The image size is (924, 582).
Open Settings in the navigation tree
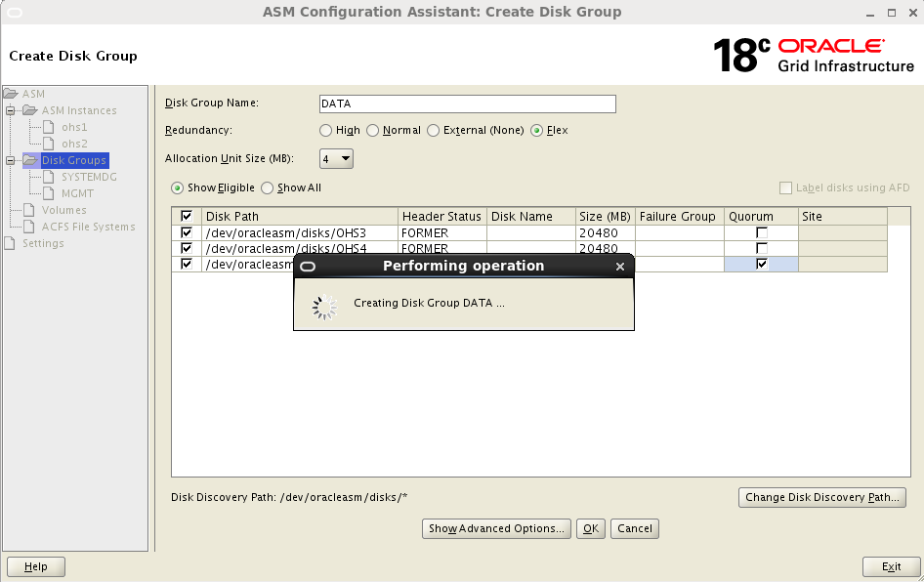tap(43, 243)
